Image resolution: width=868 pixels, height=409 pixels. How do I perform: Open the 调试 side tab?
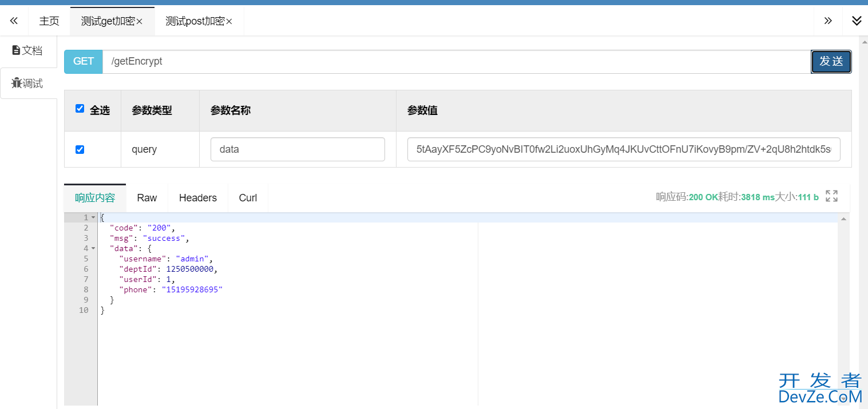tap(28, 84)
